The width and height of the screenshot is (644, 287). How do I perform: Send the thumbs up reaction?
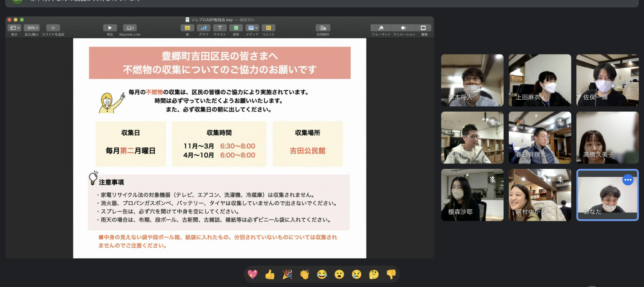pos(270,274)
